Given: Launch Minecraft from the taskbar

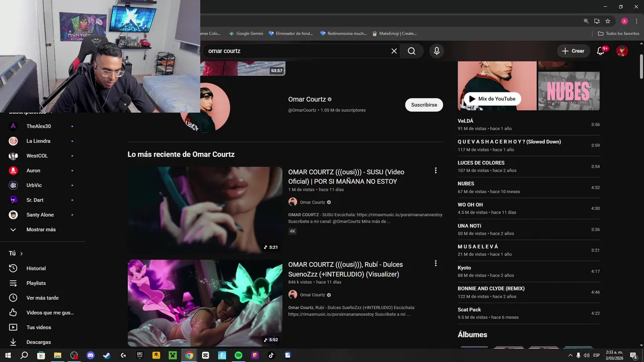Looking at the screenshot, I should pyautogui.click(x=173, y=355).
